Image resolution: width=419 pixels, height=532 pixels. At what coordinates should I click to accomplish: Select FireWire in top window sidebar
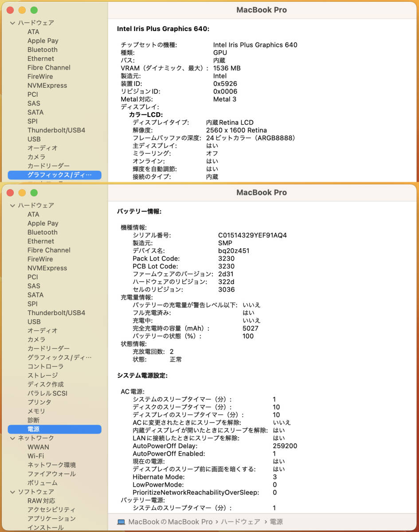(40, 76)
